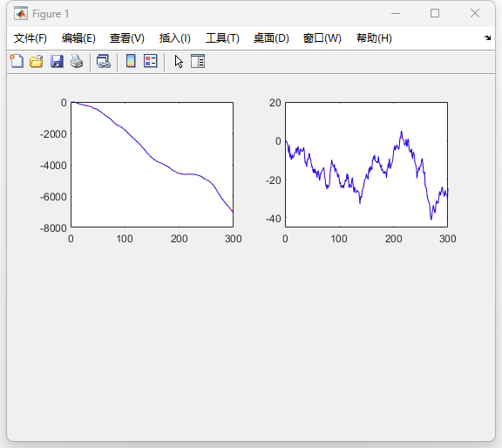Open the 窗口(W) menu
Viewport: 502px width, 448px height.
point(322,38)
